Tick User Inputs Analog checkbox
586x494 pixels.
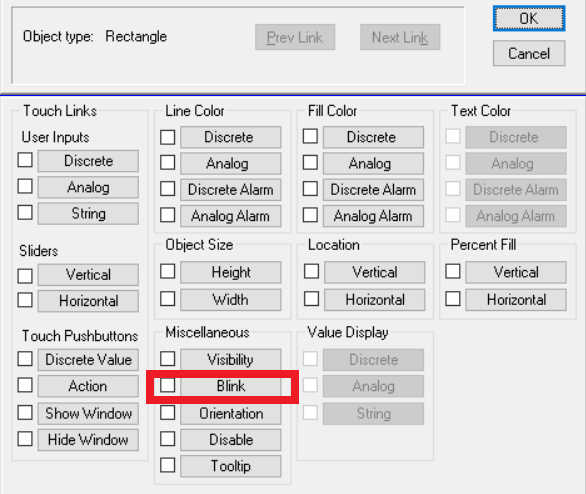[x=25, y=186]
